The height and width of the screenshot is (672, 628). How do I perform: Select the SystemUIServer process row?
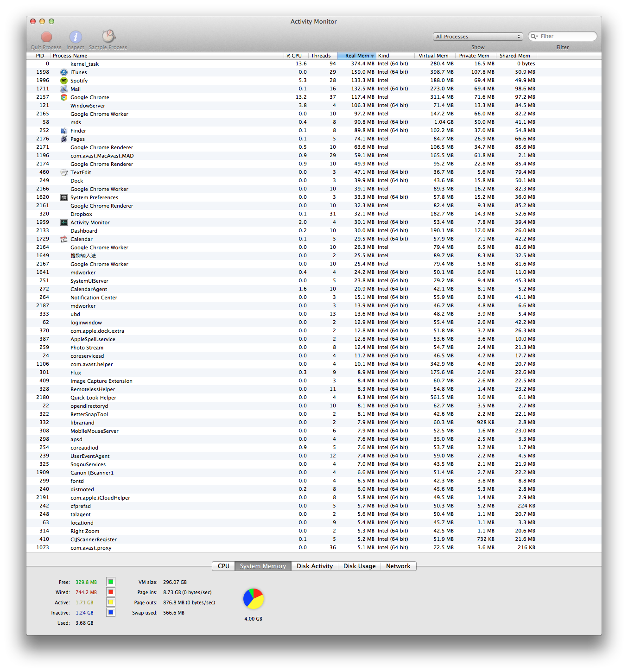click(314, 281)
